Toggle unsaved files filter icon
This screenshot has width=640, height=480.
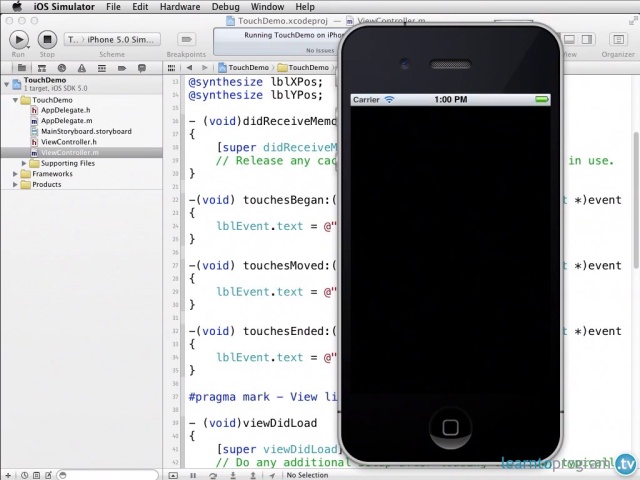coord(49,475)
